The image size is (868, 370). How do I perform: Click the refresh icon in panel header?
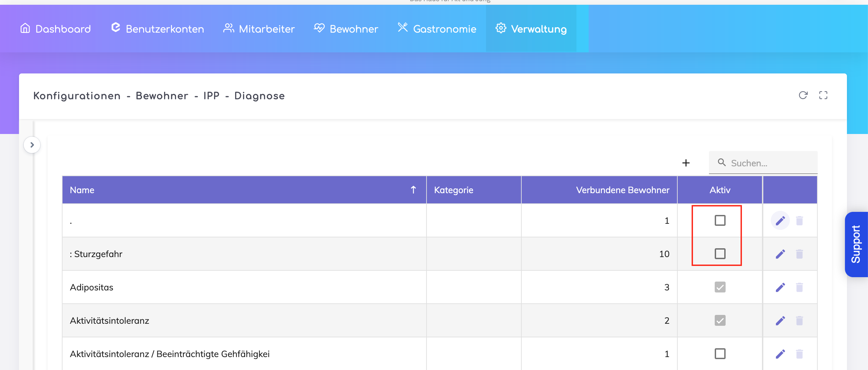coord(803,95)
